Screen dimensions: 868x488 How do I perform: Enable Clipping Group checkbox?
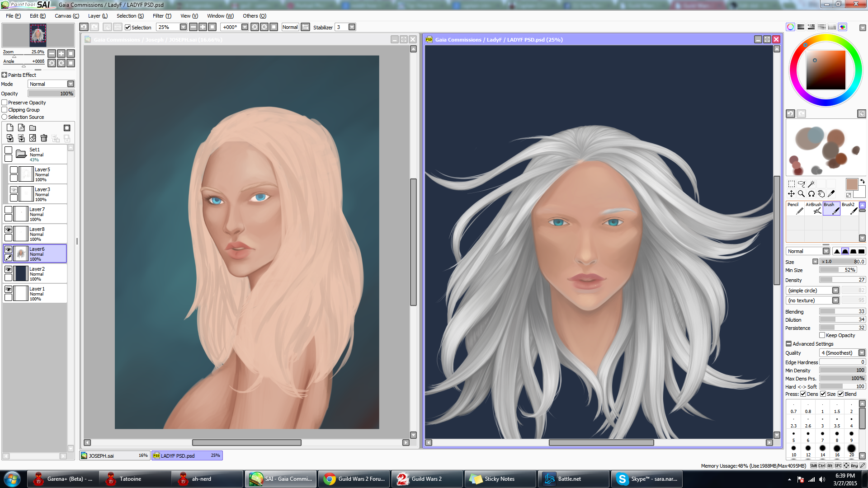pos(5,110)
